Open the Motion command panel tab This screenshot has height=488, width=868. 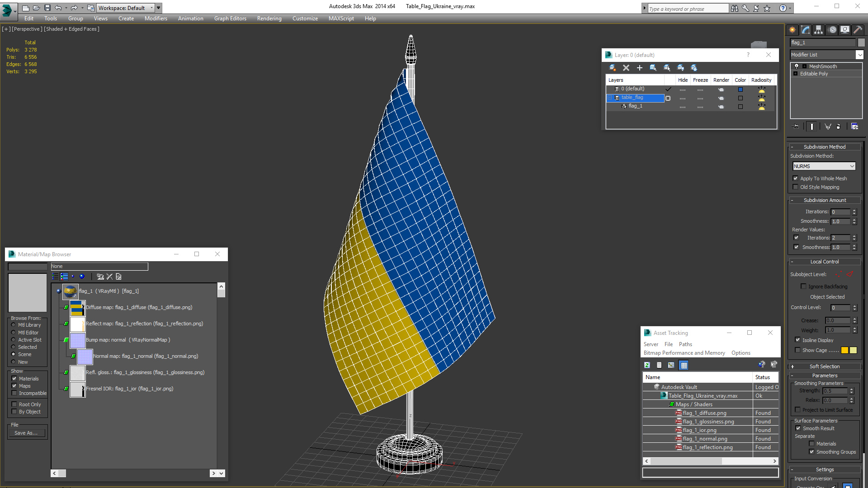click(x=832, y=30)
